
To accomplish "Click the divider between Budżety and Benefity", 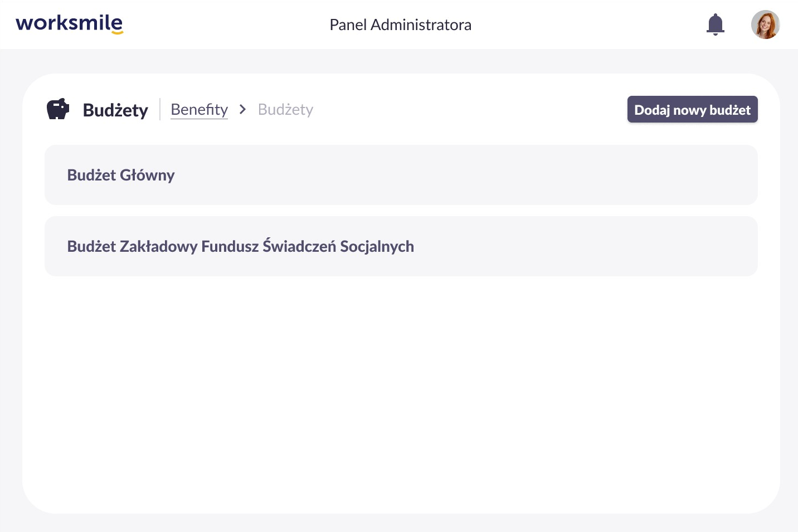I will 160,109.
